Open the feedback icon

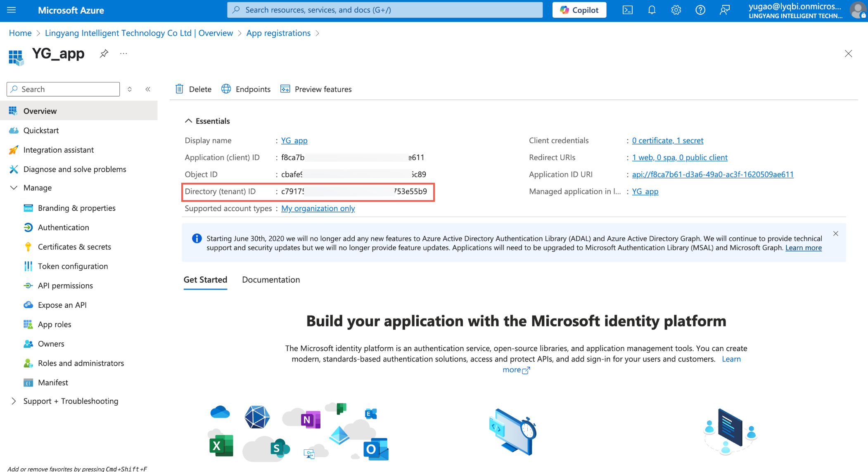point(725,10)
